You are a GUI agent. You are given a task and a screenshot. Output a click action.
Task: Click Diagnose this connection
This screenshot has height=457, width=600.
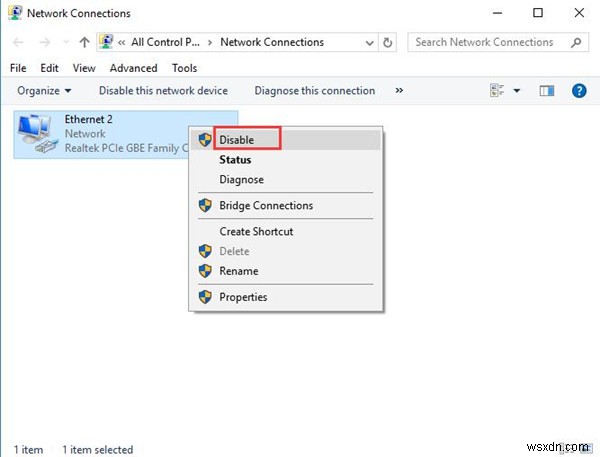pyautogui.click(x=315, y=91)
